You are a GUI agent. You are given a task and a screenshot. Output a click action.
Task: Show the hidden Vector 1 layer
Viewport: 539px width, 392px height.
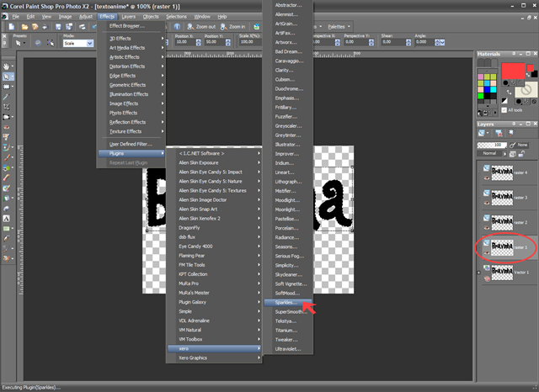pyautogui.click(x=487, y=278)
